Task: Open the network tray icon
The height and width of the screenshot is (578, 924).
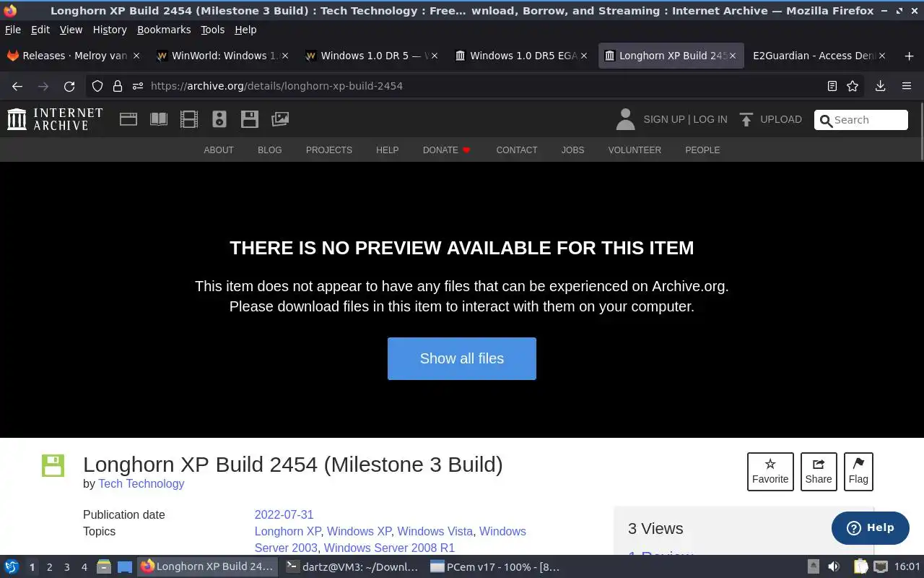Action: (881, 567)
